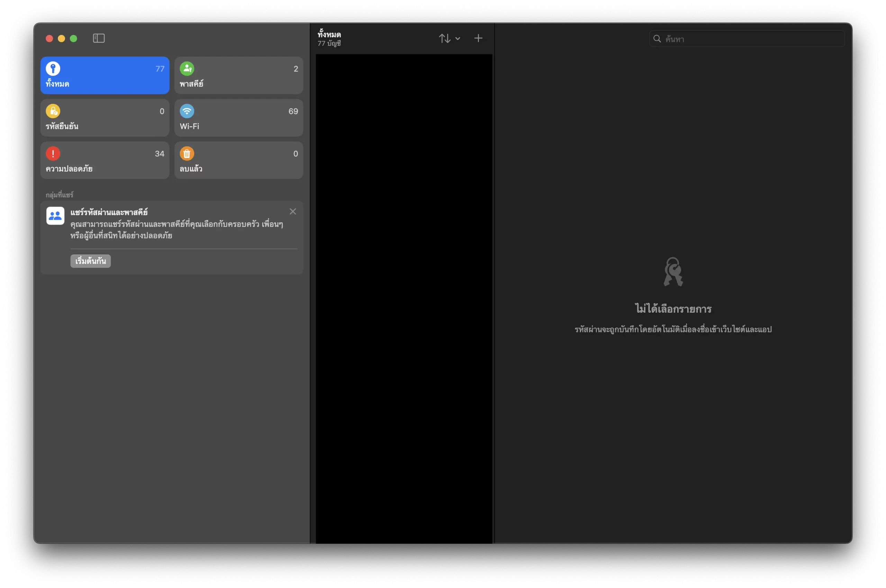The width and height of the screenshot is (886, 588).
Task: Click the magnifying glass search icon
Action: pos(657,39)
